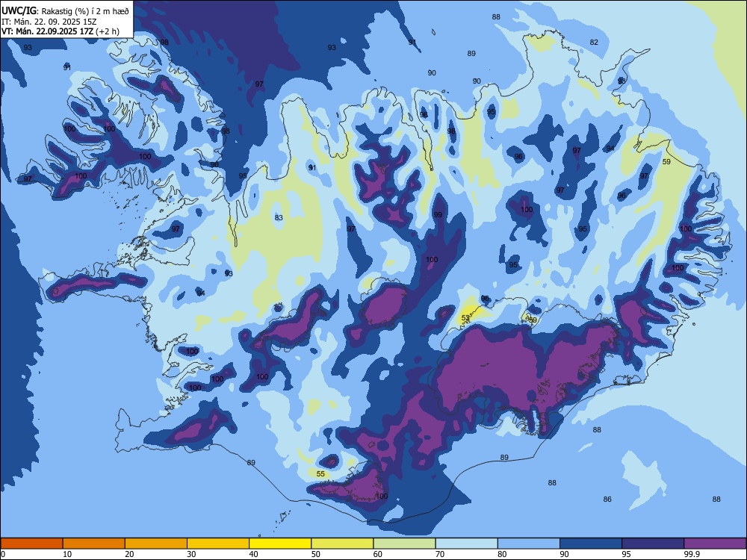
Task: Click the pale blue 70–80 legend swatch
Action: [466, 544]
